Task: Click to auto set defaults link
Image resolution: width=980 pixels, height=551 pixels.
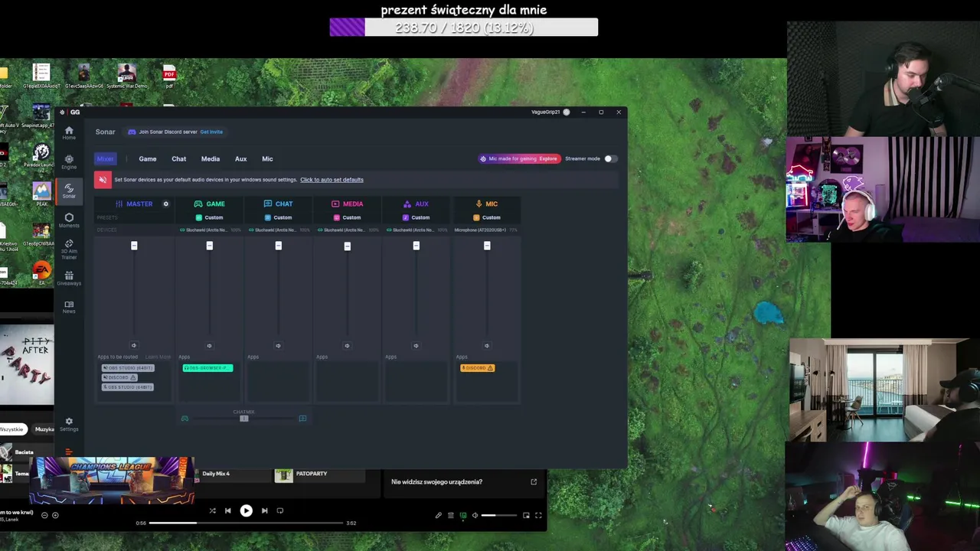Action: click(332, 180)
